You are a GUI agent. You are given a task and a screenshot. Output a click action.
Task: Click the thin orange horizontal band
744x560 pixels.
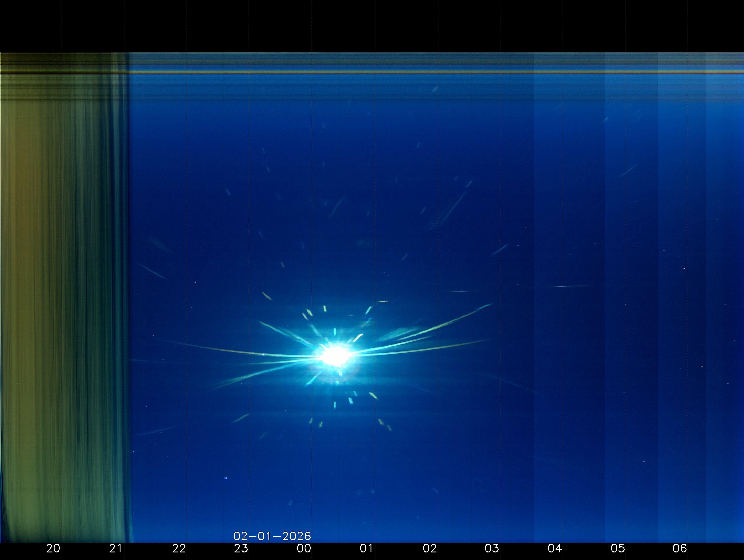click(x=404, y=72)
